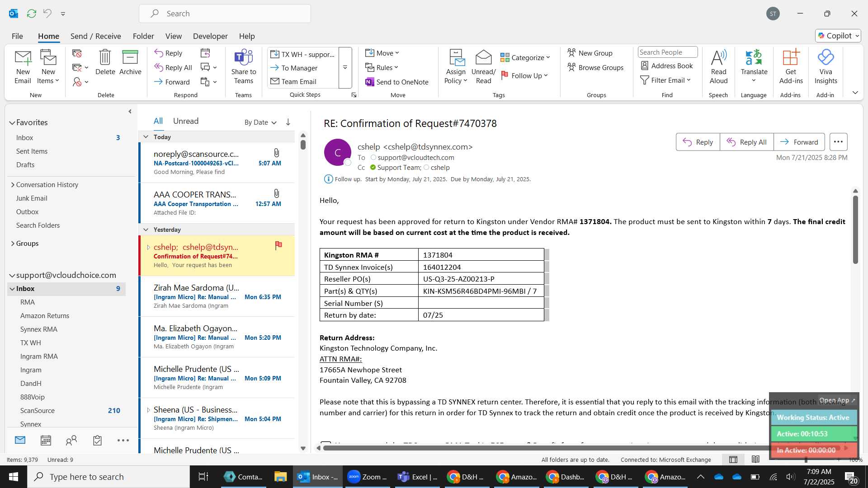Switch to Send / Receive tab
The height and width of the screenshot is (488, 868).
click(95, 36)
